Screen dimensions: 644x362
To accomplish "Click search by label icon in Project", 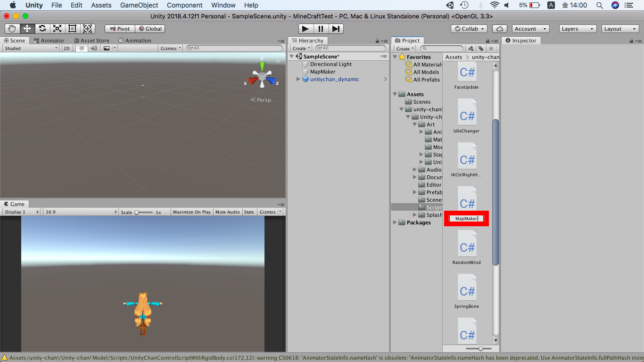I will 481,48.
